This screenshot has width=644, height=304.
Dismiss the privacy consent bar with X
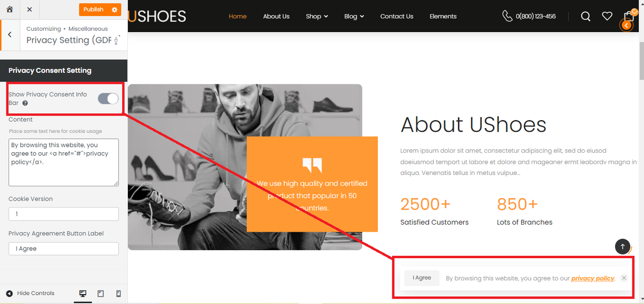click(624, 278)
